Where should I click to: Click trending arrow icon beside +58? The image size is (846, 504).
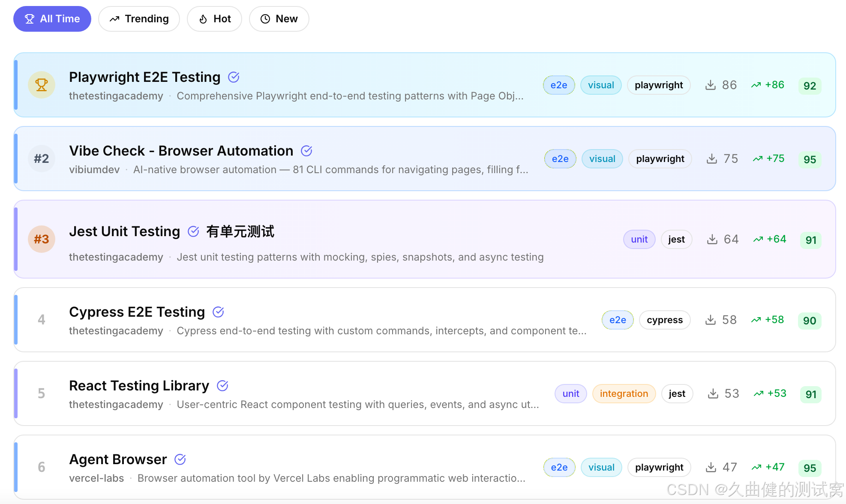click(x=756, y=320)
